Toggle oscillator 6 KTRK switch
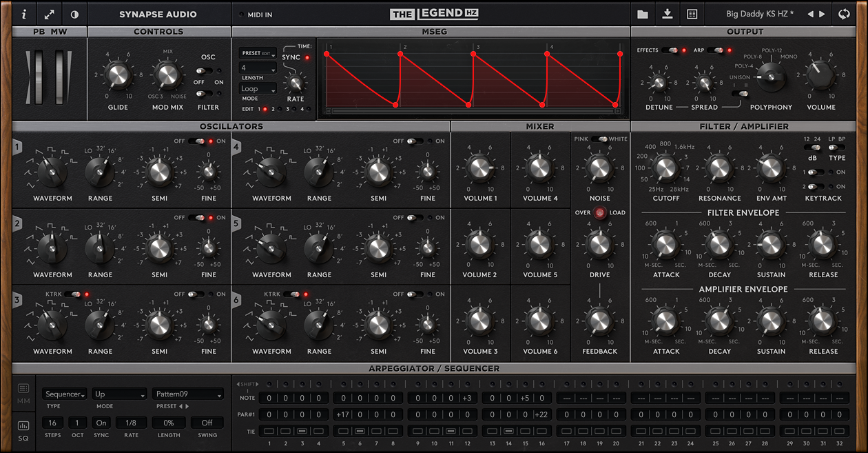The height and width of the screenshot is (453, 868). [291, 294]
